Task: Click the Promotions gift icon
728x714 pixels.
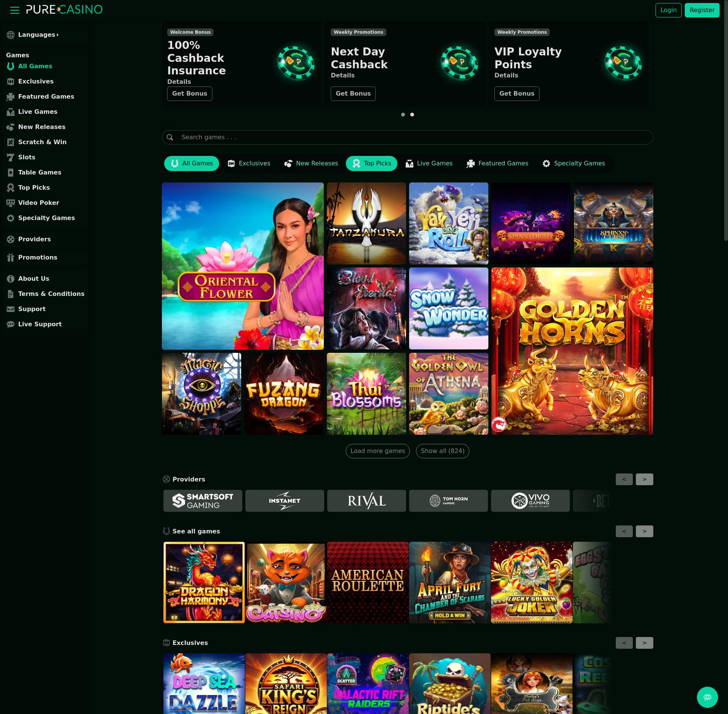Action: coord(11,258)
